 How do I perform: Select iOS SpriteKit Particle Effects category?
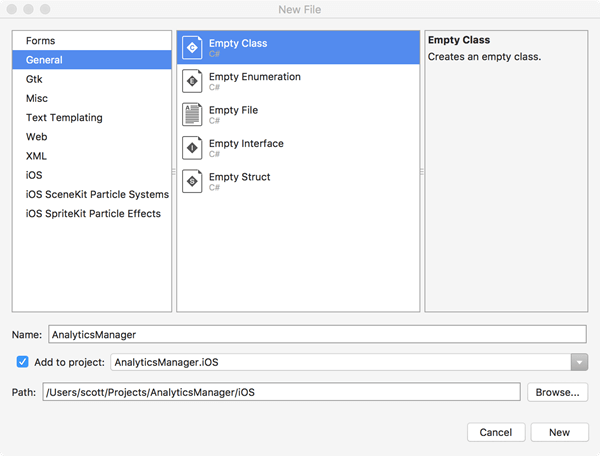(x=93, y=213)
